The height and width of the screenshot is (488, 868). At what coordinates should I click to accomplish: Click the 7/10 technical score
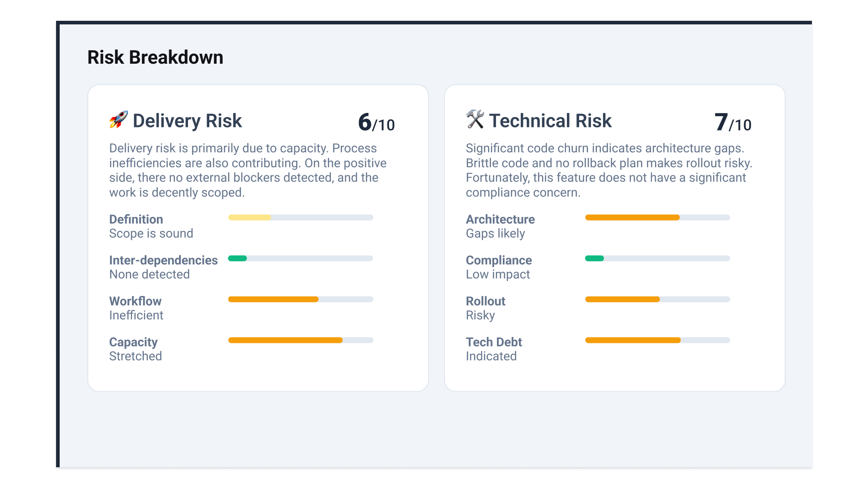click(x=733, y=123)
